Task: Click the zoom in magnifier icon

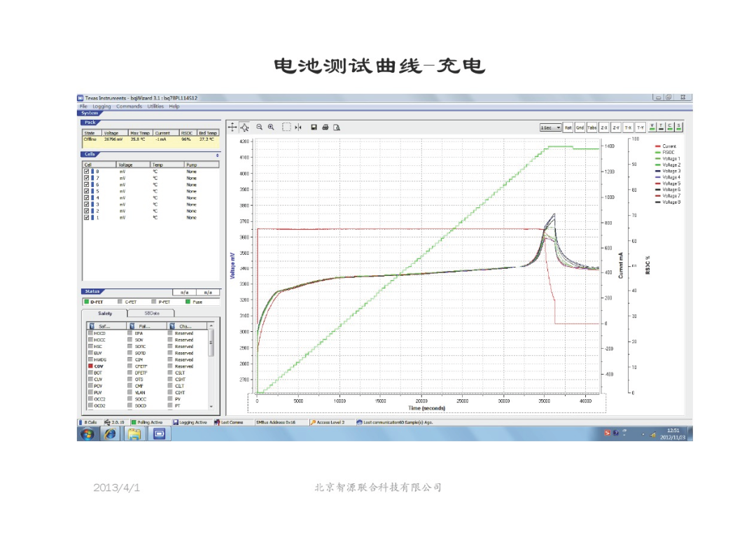Action: pos(271,127)
